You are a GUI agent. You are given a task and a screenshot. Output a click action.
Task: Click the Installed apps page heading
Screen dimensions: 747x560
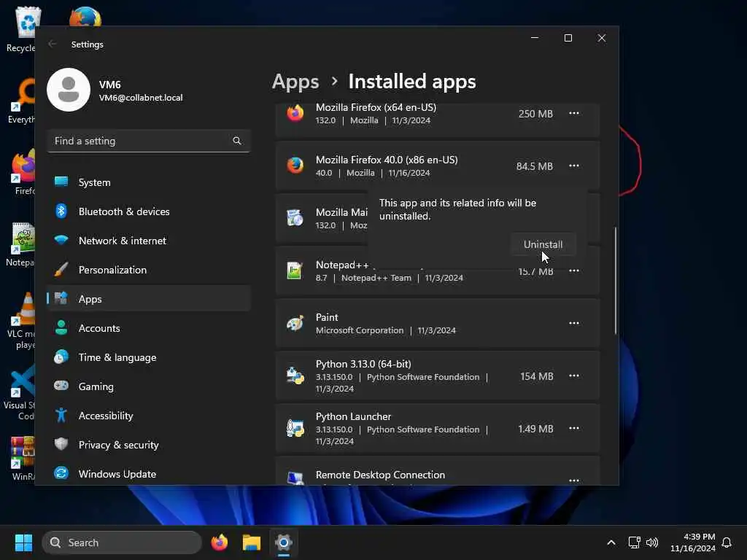412,82
